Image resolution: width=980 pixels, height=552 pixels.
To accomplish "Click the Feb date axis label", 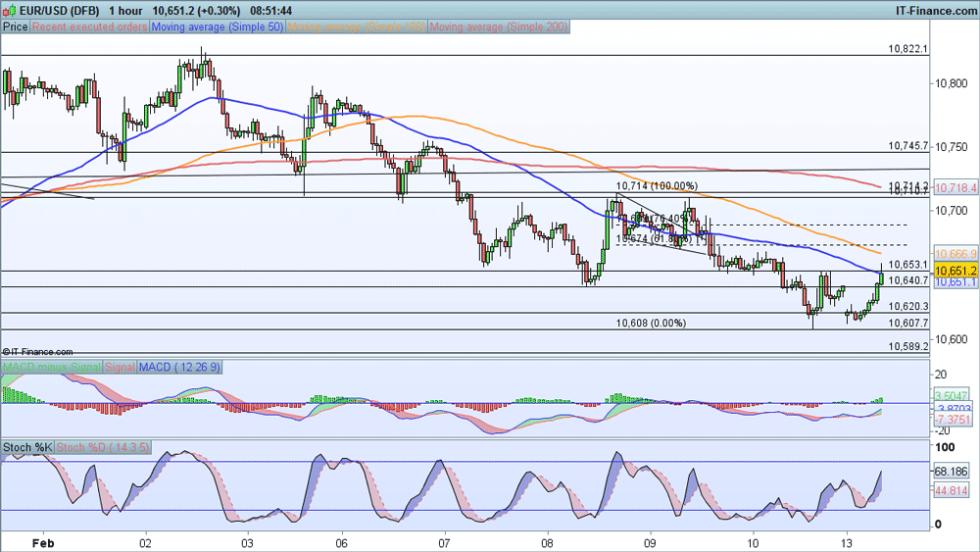I will [42, 542].
